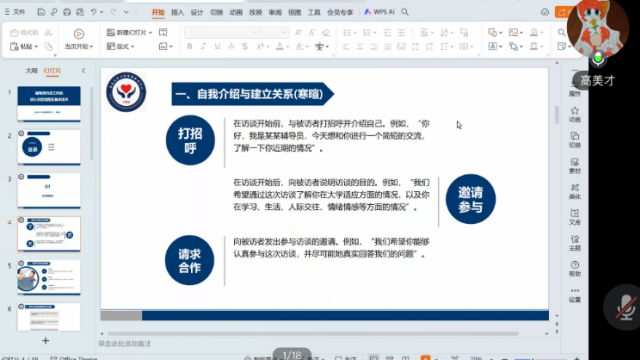Click the increase indent icon
640x360 pixels.
point(401,33)
